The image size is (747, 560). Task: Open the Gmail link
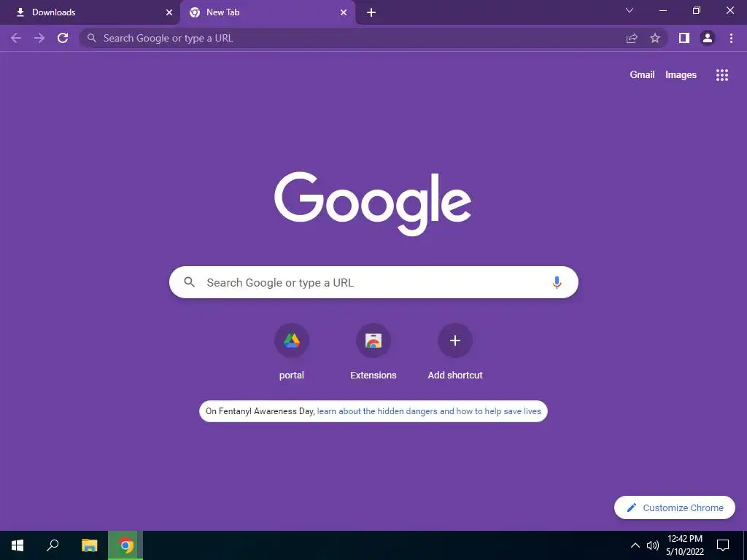pos(642,75)
